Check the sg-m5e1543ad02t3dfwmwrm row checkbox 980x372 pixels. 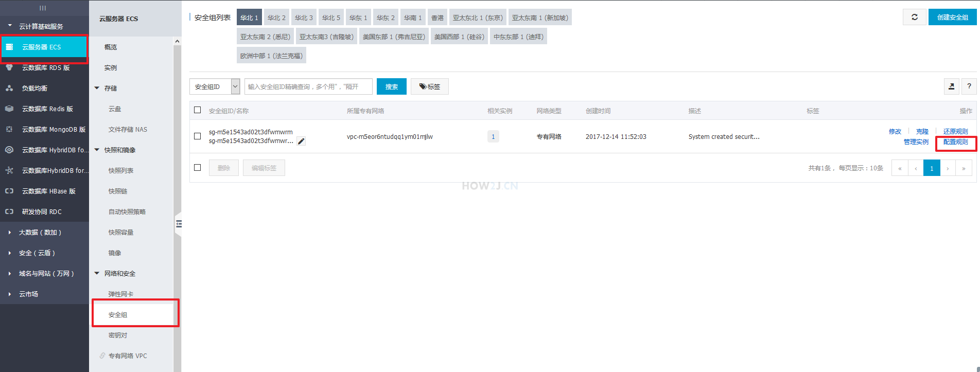pyautogui.click(x=197, y=136)
